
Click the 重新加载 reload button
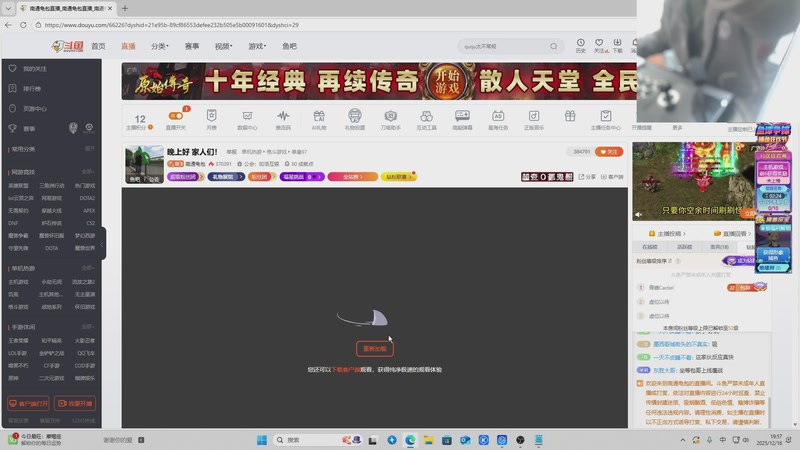(x=375, y=348)
